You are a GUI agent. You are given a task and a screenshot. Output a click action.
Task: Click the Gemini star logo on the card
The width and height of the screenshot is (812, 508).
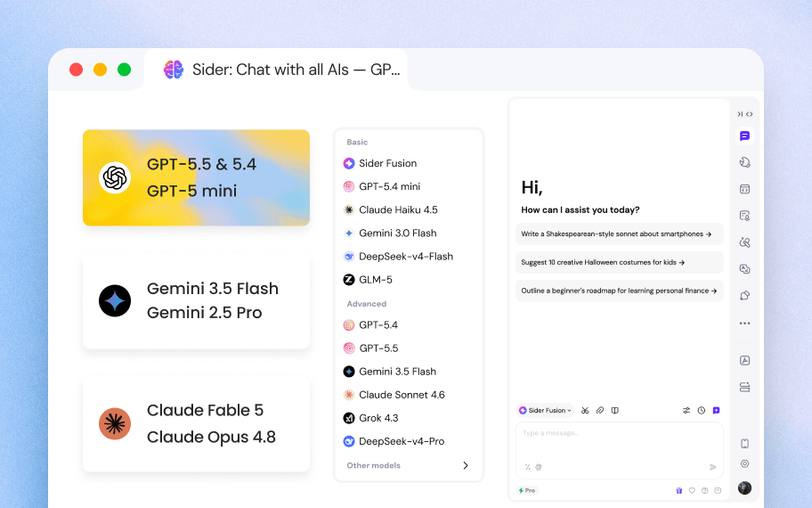[x=115, y=300]
